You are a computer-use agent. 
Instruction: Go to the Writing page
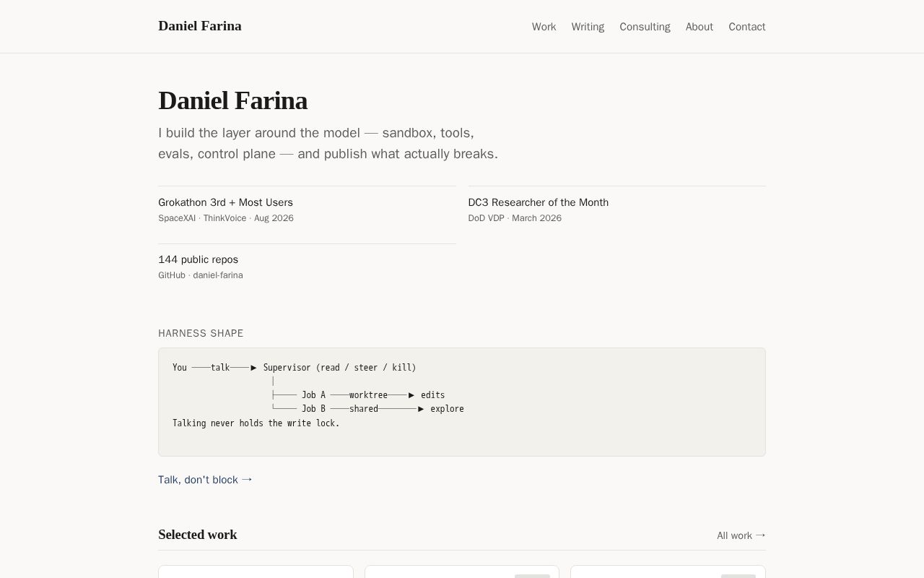(x=588, y=27)
